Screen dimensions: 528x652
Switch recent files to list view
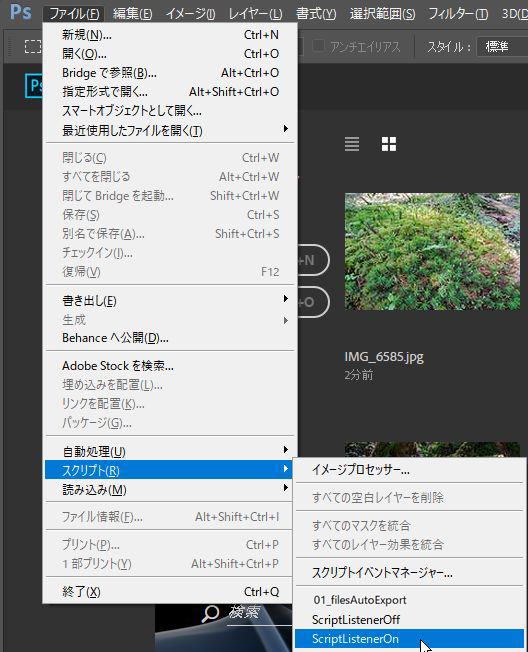point(352,144)
